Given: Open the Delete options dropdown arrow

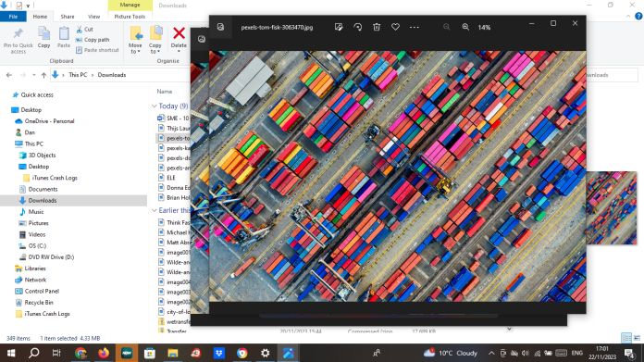Looking at the screenshot, I should [x=179, y=51].
